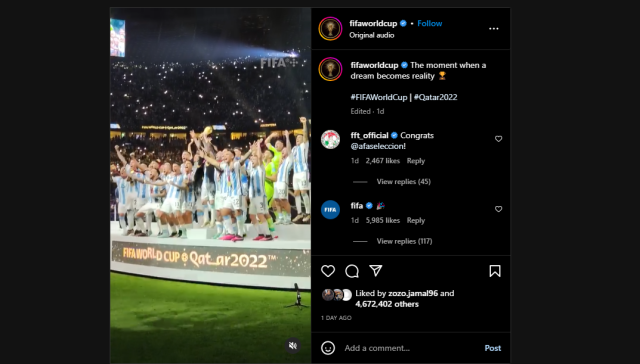Submit comment with Post button

493,348
